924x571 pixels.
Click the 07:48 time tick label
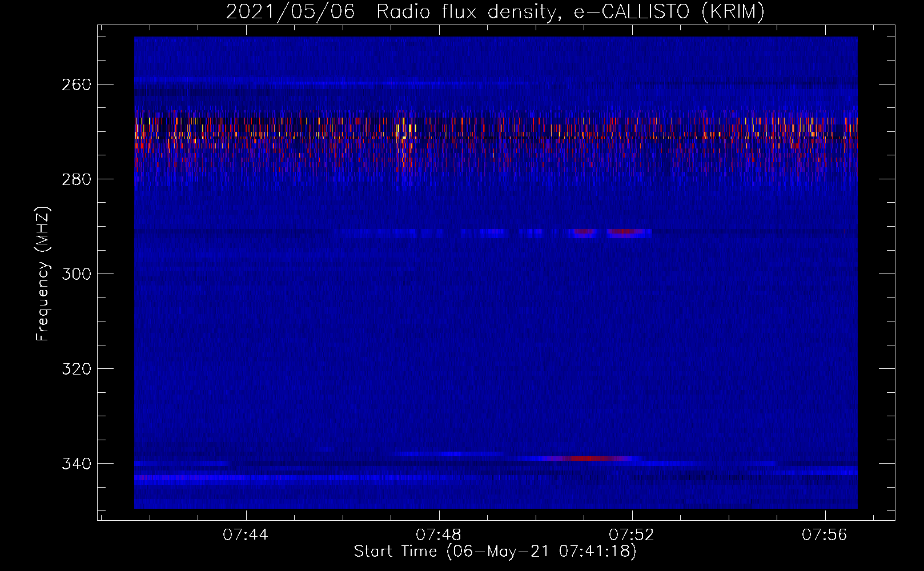[x=439, y=535]
